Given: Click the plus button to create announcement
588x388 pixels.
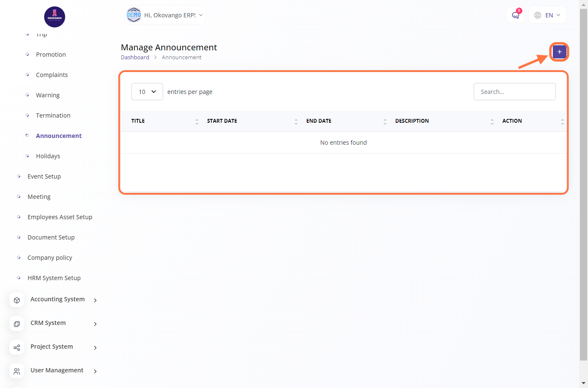Looking at the screenshot, I should [559, 52].
